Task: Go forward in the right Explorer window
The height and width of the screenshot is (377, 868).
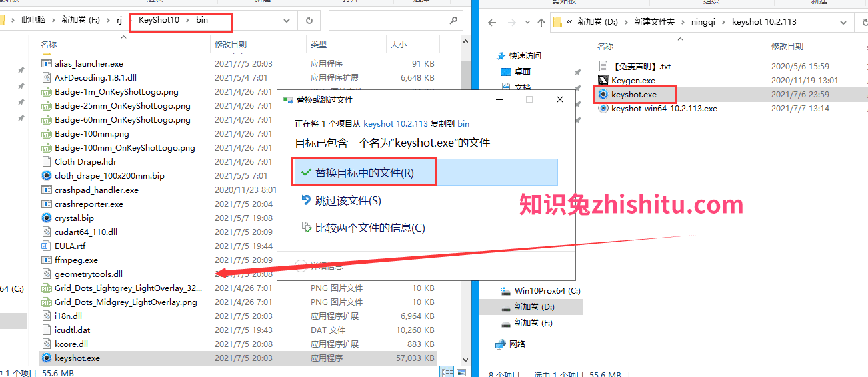Action: point(511,22)
